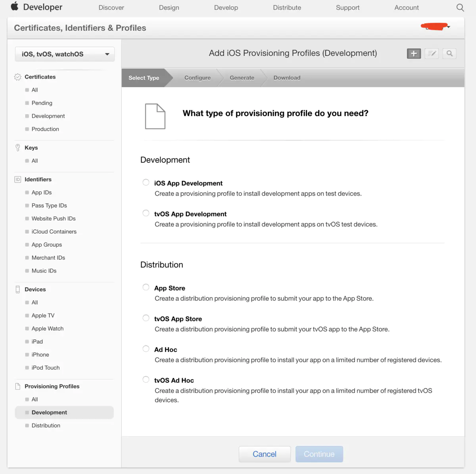
Task: Open iPod Touch devices
Action: click(46, 368)
